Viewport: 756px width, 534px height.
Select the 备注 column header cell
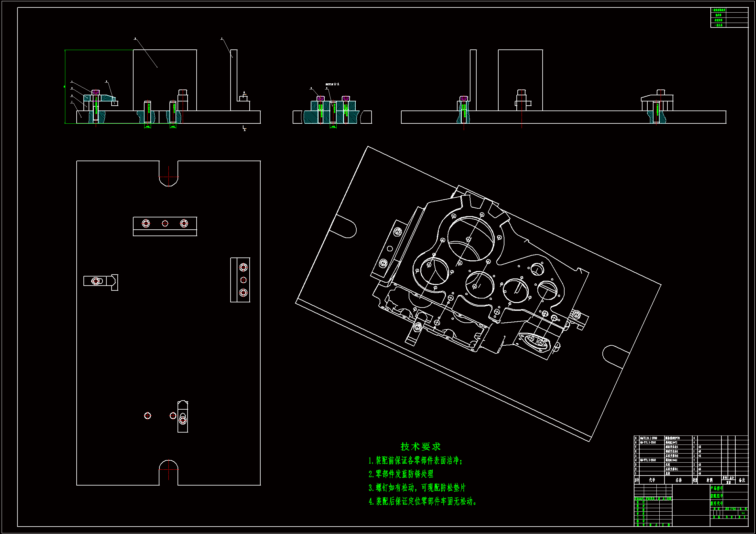tap(741, 480)
